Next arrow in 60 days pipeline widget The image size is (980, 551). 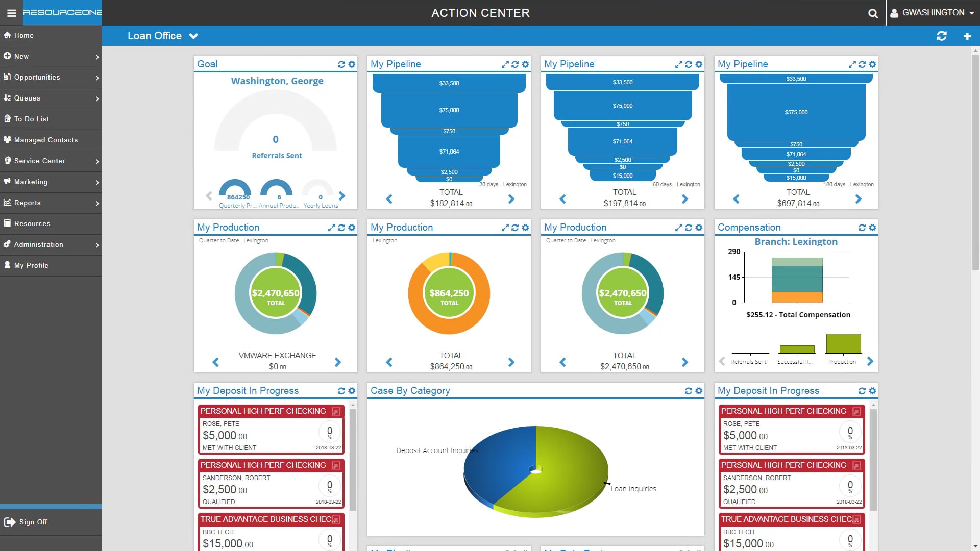pos(684,199)
